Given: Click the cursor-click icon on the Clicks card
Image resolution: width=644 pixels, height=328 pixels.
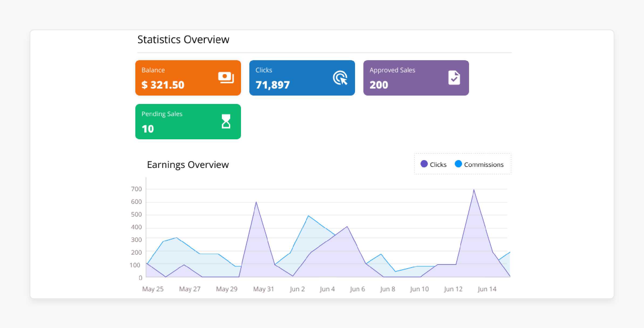Looking at the screenshot, I should pyautogui.click(x=340, y=78).
